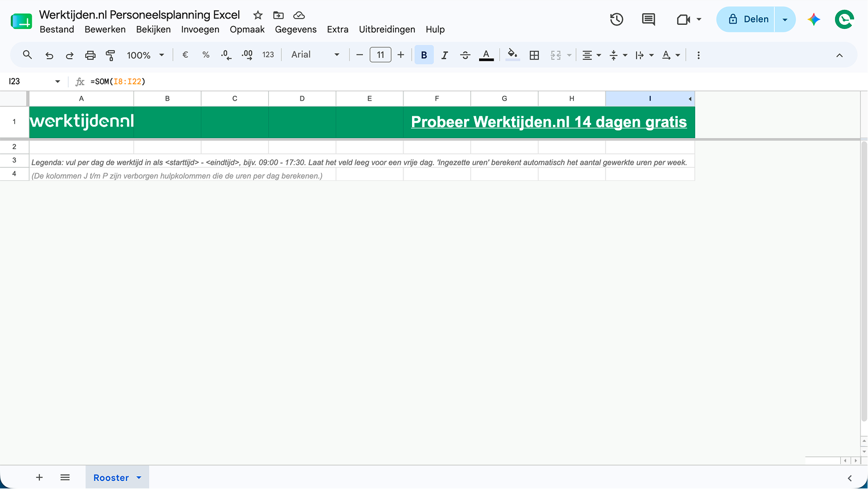The width and height of the screenshot is (868, 489).
Task: Open the Google account avatar
Action: pyautogui.click(x=844, y=19)
